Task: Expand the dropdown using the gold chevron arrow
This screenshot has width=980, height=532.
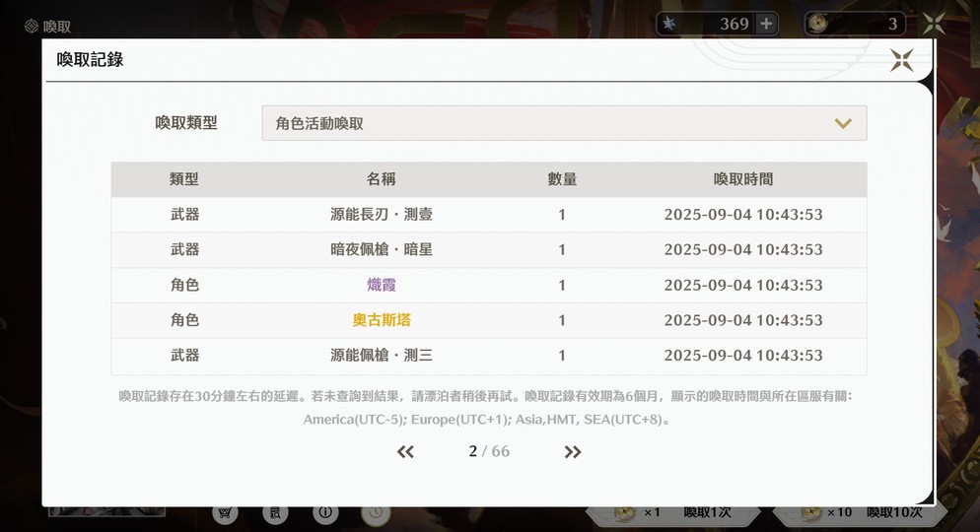Action: pyautogui.click(x=843, y=123)
